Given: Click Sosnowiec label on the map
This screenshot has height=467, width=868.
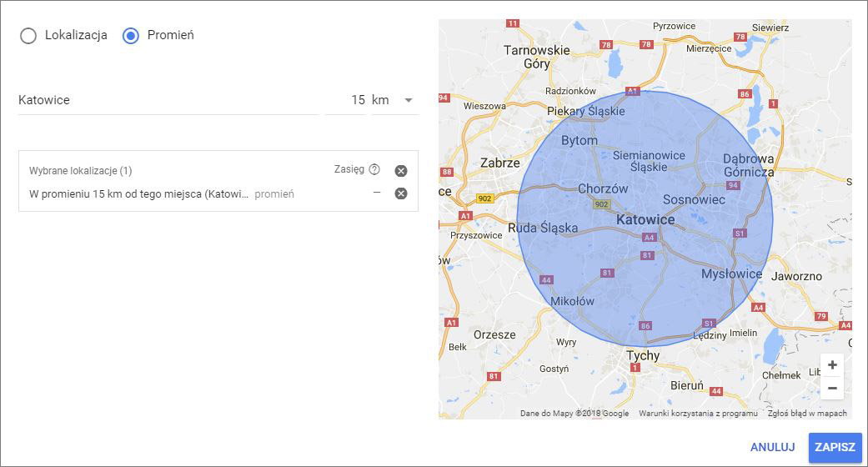Looking at the screenshot, I should click(x=695, y=200).
